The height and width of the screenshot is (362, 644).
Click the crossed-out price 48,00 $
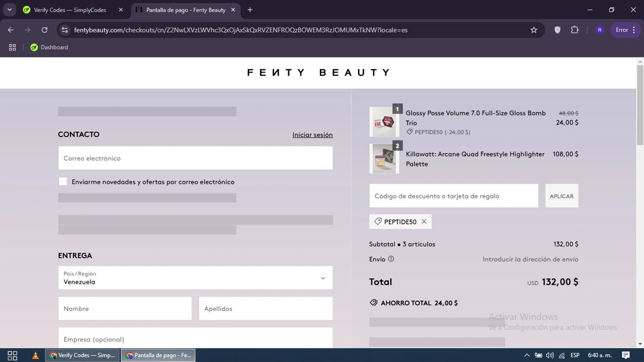pyautogui.click(x=568, y=113)
